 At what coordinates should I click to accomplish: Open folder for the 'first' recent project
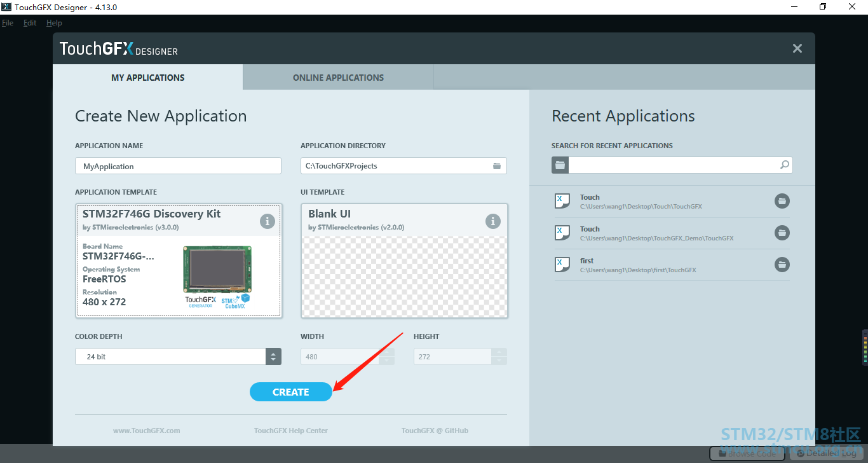coord(782,265)
